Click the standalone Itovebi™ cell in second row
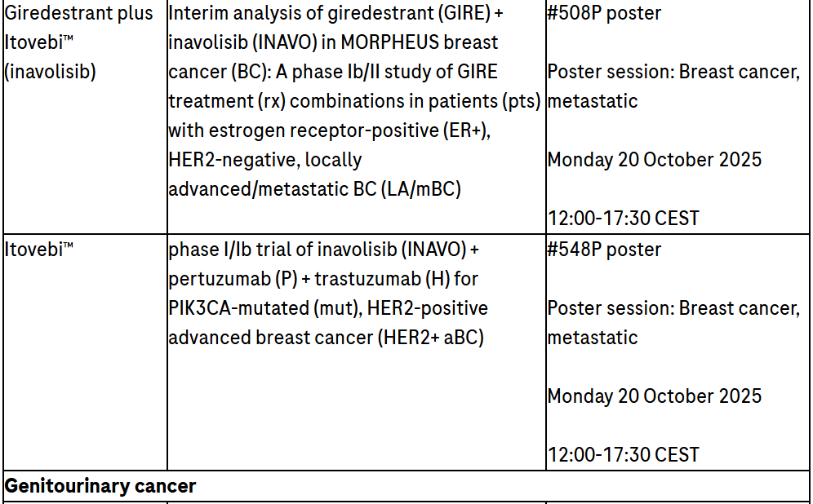This screenshot has width=813, height=504. coord(39,249)
